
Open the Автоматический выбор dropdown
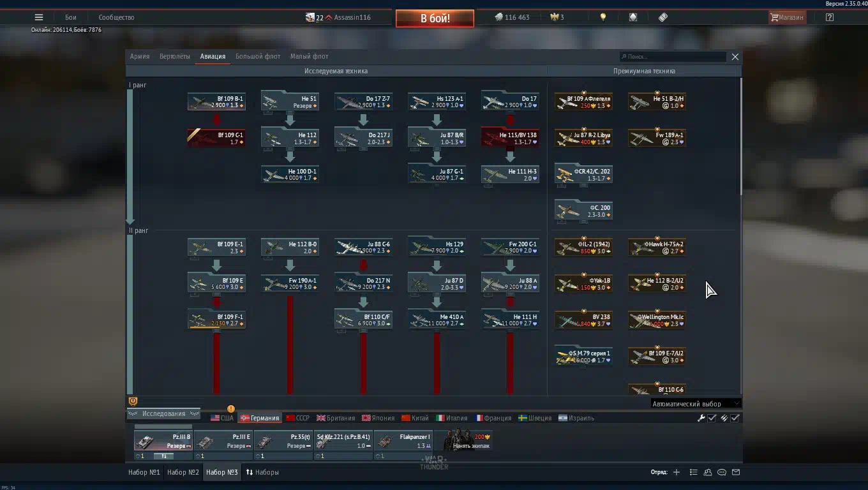click(696, 403)
